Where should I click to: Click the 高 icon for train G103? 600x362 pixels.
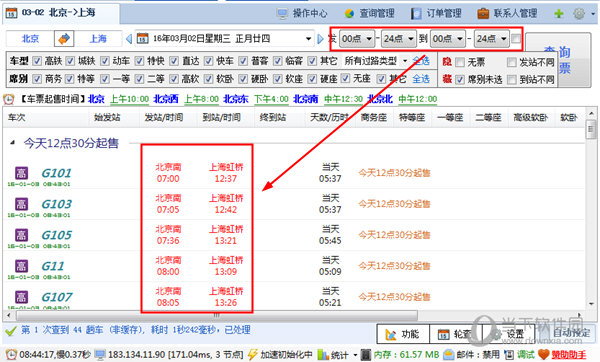click(21, 204)
